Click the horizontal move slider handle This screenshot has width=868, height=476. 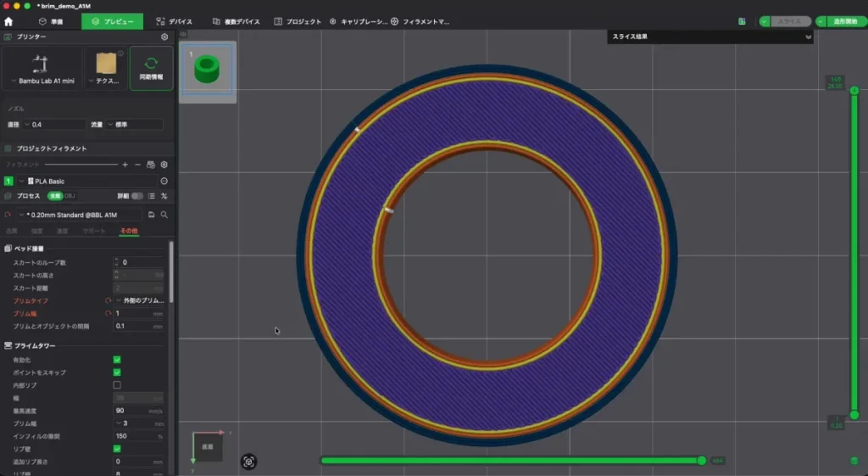(x=701, y=461)
